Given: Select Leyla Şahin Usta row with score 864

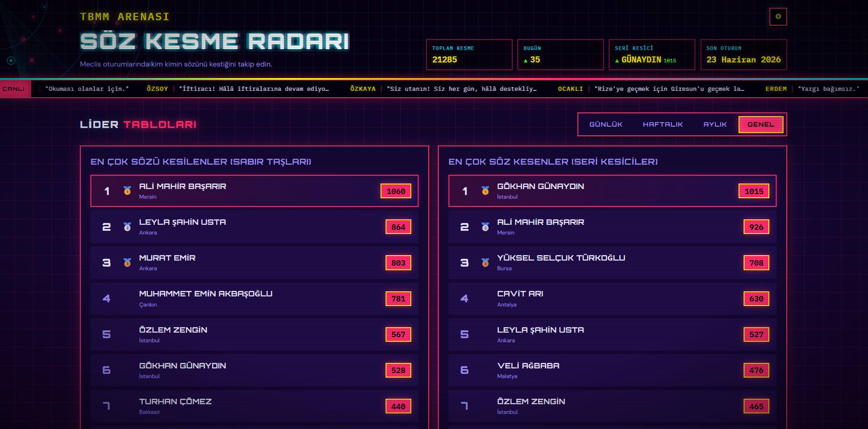Looking at the screenshot, I should tap(254, 227).
